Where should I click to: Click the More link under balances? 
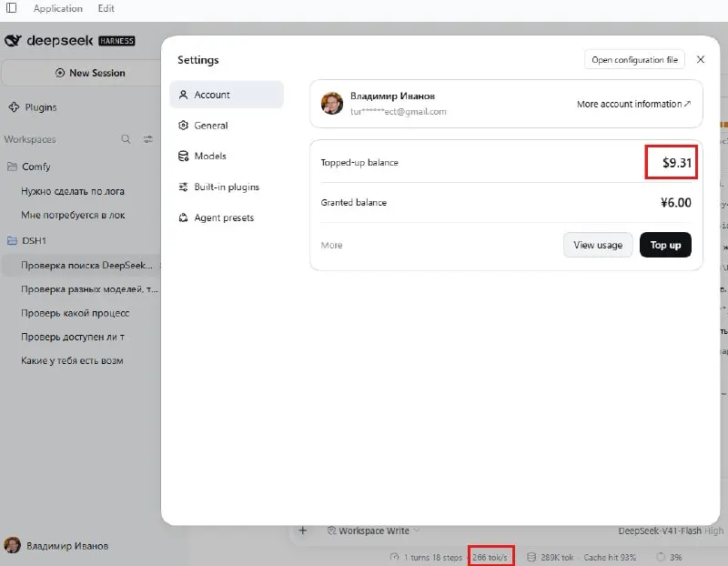click(331, 245)
